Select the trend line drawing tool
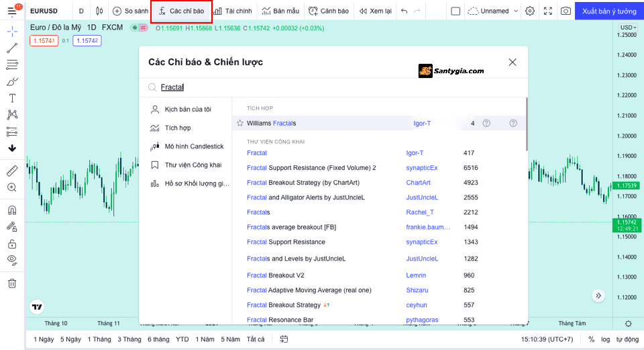This screenshot has width=644, height=350. coord(12,48)
